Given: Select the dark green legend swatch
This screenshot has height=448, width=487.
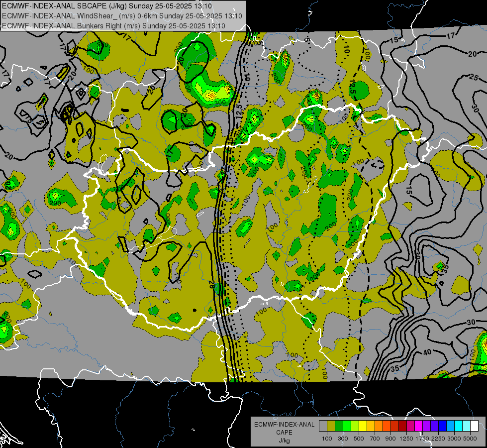Looking at the screenshot, I should [x=339, y=426].
